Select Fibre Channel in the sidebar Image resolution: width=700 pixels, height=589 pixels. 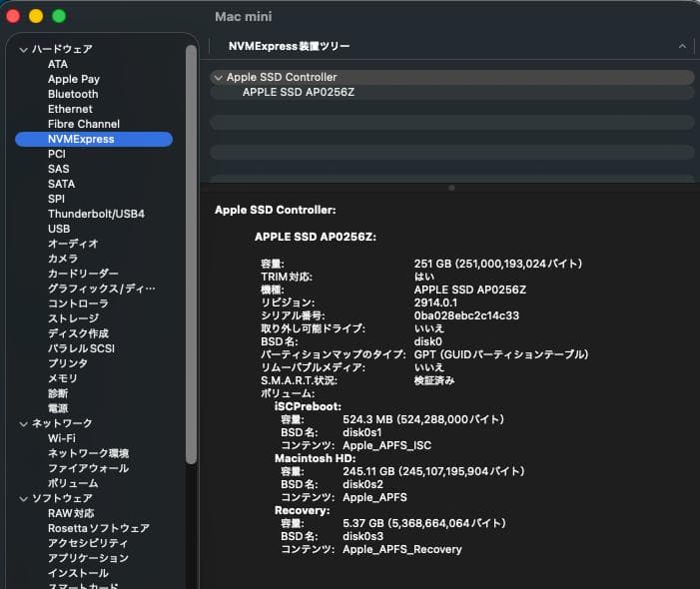tap(84, 124)
